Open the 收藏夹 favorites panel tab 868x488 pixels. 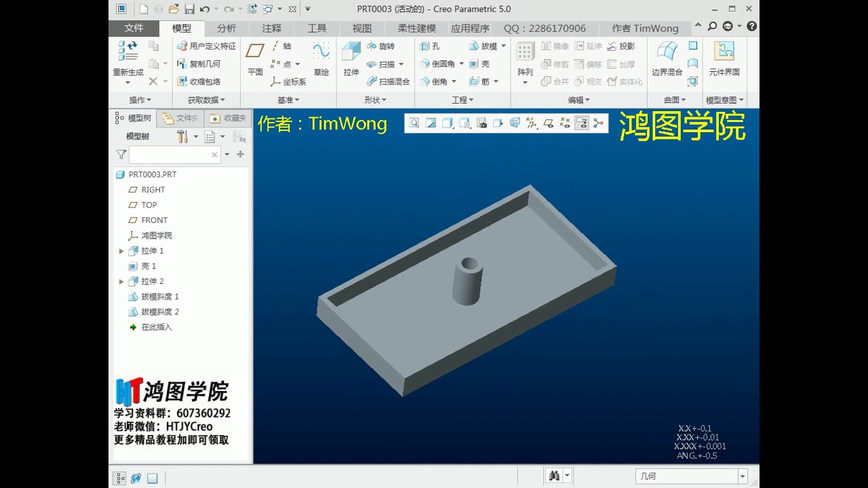pos(228,118)
